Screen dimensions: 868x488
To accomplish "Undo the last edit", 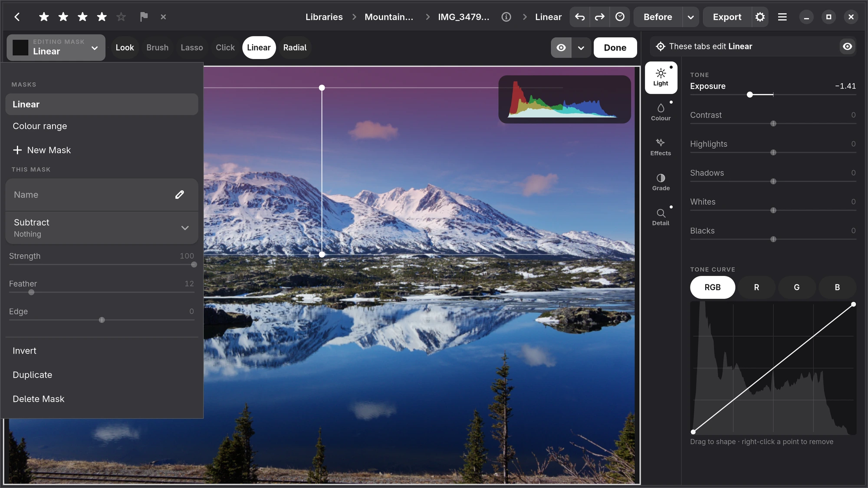I will coord(579,17).
